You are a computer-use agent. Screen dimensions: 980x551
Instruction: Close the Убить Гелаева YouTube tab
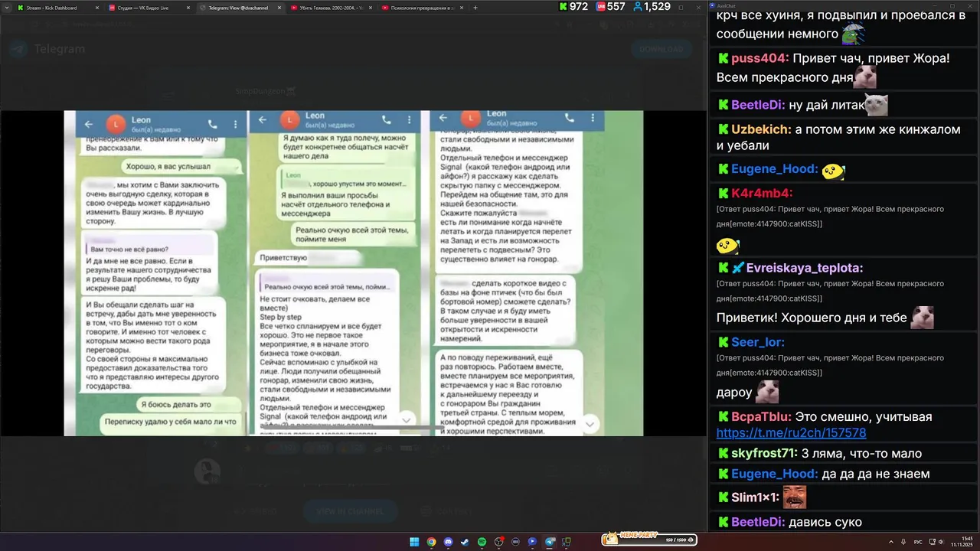point(371,8)
